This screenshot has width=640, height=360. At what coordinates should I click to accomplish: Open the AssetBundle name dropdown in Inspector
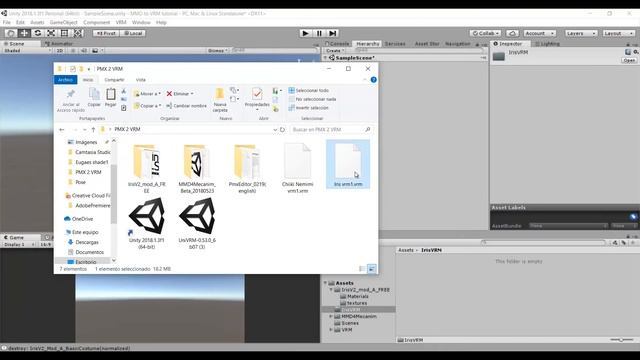coord(568,226)
